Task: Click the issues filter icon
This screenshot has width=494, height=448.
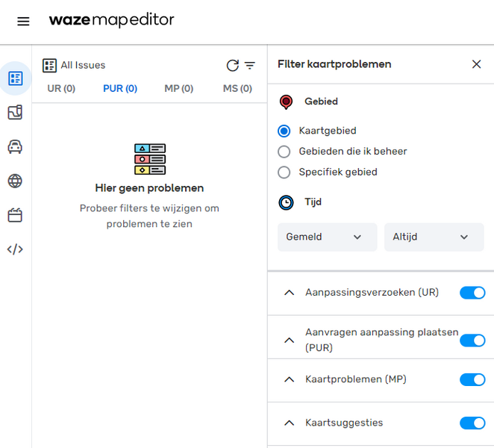Action: [x=249, y=66]
